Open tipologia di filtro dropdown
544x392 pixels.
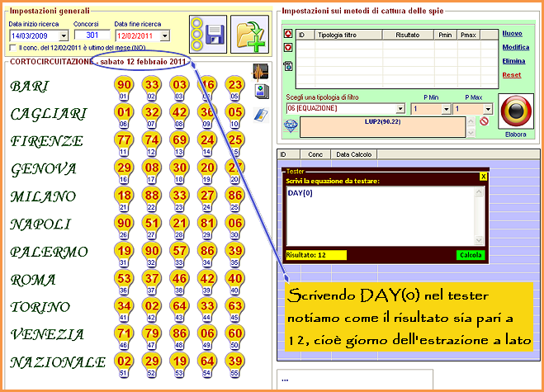(400, 109)
